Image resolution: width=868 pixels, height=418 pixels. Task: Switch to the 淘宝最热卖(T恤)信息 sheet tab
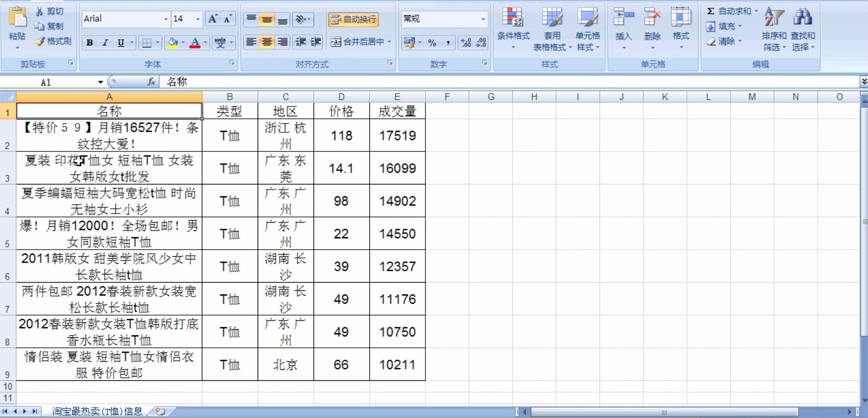point(97,411)
